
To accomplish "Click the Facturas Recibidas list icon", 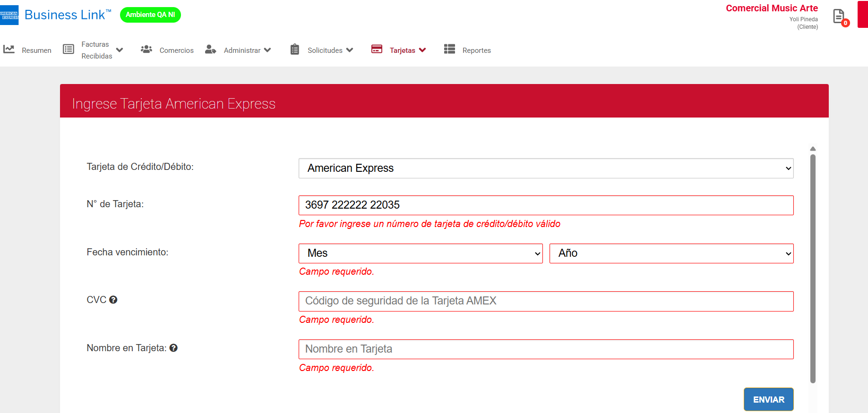I will pyautogui.click(x=69, y=49).
